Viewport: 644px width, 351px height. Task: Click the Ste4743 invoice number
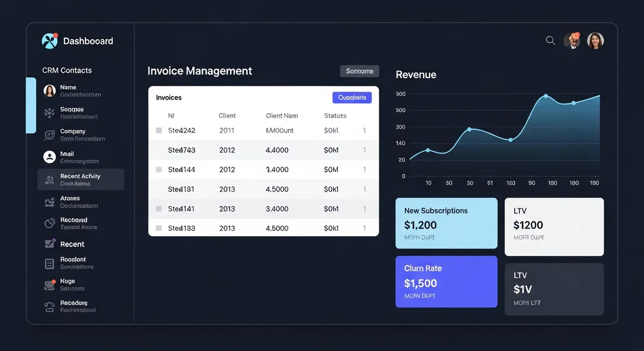(x=182, y=150)
